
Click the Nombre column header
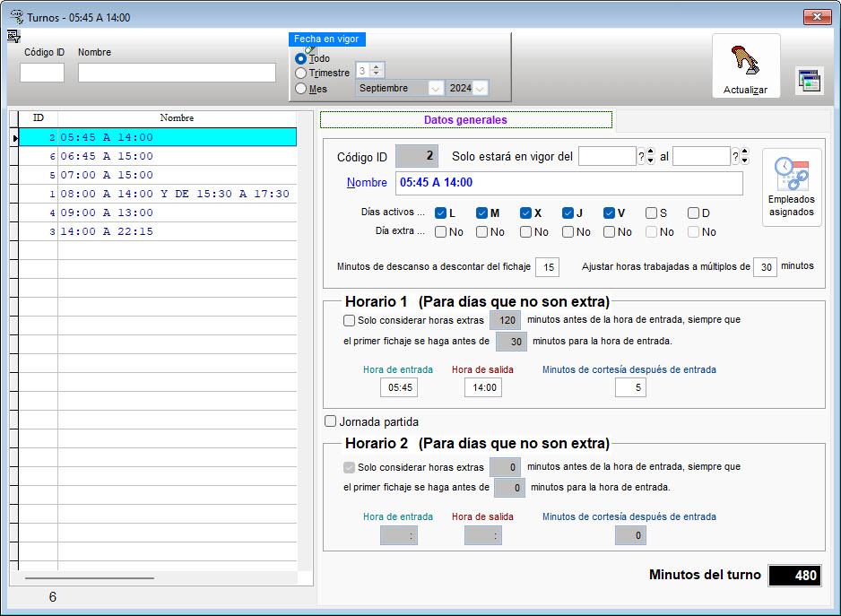177,118
